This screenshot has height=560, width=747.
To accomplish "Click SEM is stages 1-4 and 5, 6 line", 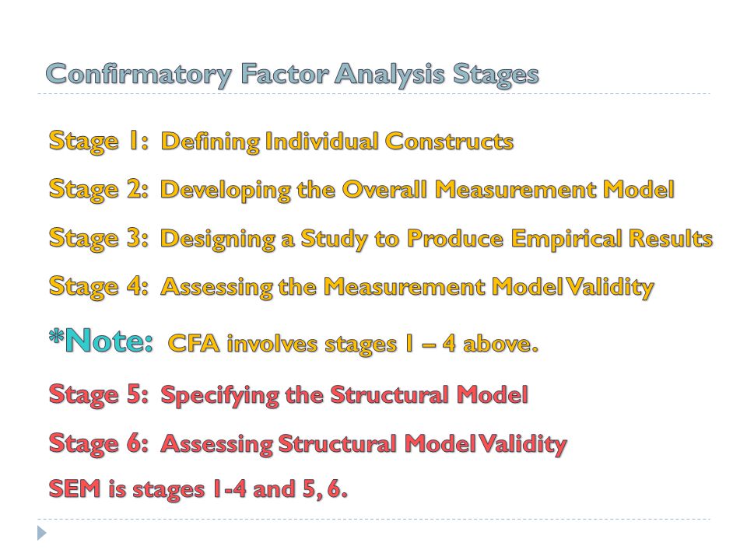I will (x=198, y=489).
